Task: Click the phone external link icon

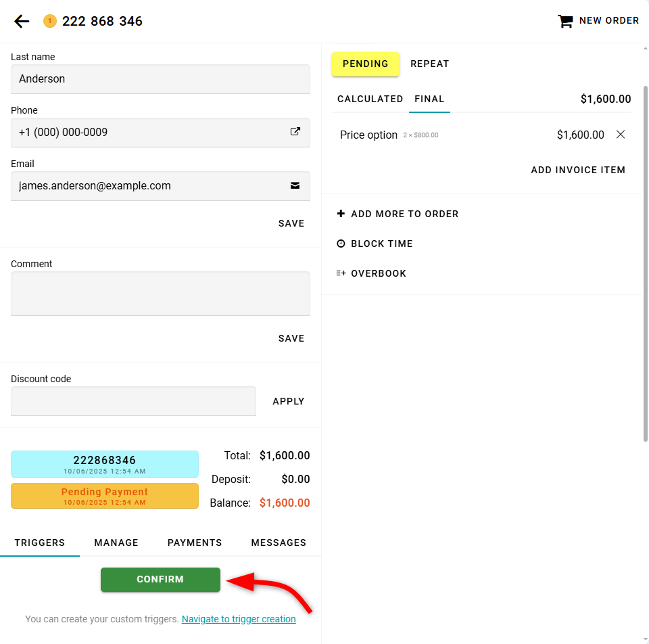Action: click(295, 132)
